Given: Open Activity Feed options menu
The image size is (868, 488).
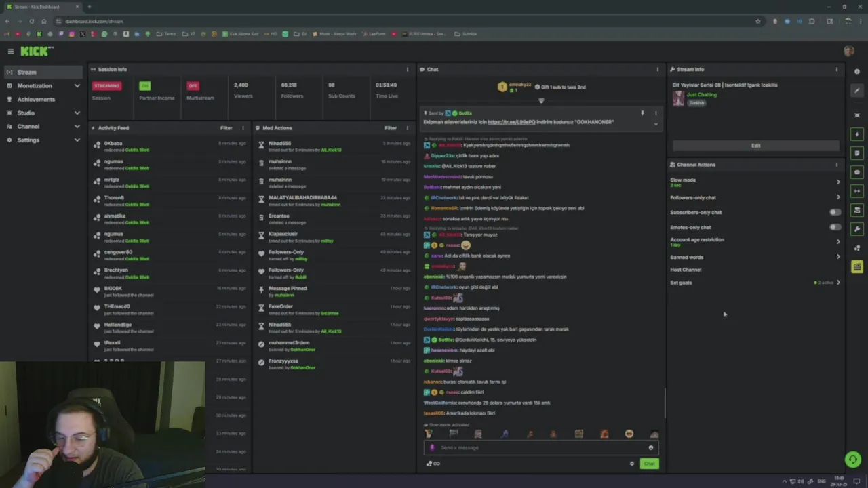Looking at the screenshot, I should [243, 128].
